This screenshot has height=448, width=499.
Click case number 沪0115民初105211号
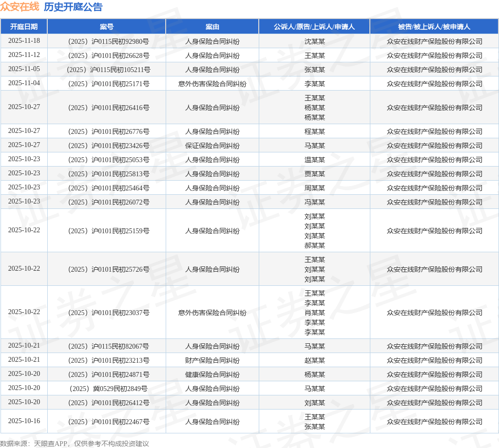109,70
